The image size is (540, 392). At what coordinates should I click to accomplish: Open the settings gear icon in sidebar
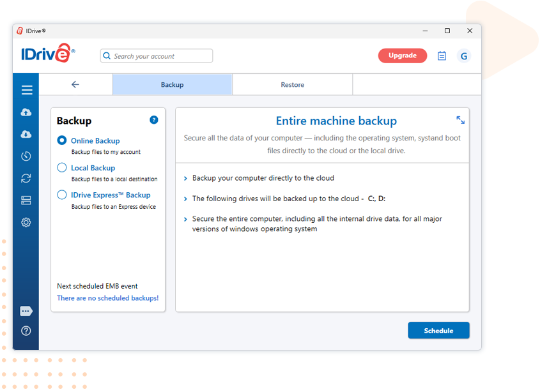coord(26,222)
